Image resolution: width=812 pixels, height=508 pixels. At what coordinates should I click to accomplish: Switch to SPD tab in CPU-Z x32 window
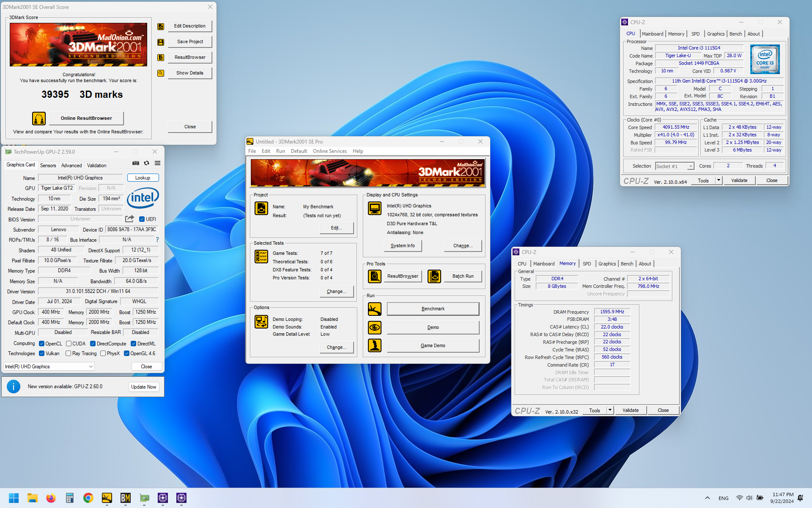[x=587, y=264]
